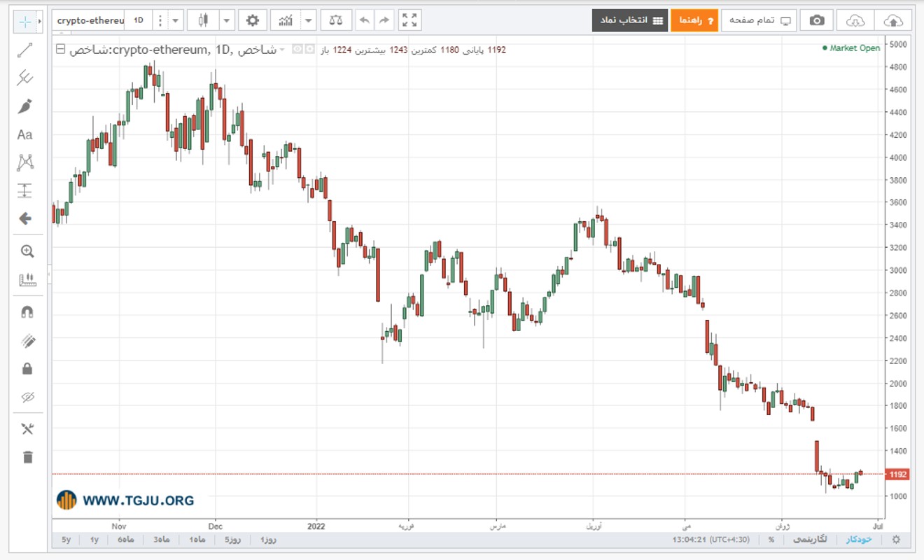Toggle fullscreen mode with expand arrows icon

tap(410, 20)
